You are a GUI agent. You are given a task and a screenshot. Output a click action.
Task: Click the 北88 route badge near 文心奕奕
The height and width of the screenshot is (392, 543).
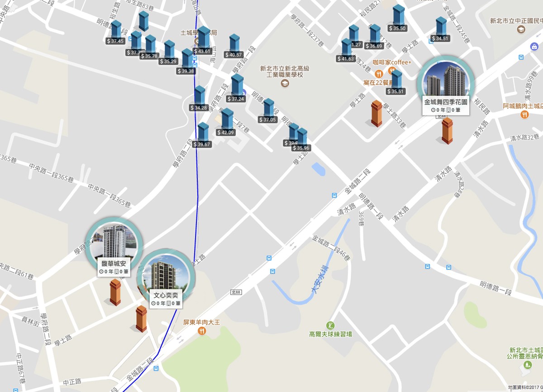236,292
